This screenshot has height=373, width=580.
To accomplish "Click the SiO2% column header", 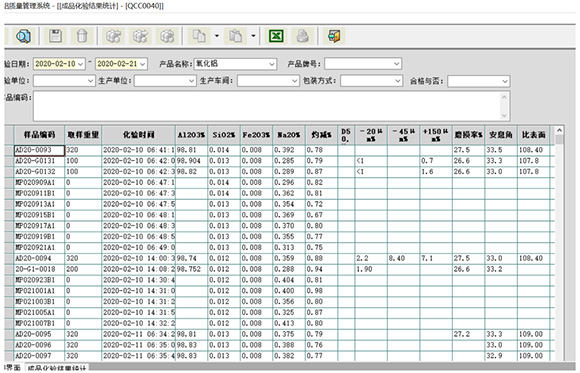I will (224, 135).
